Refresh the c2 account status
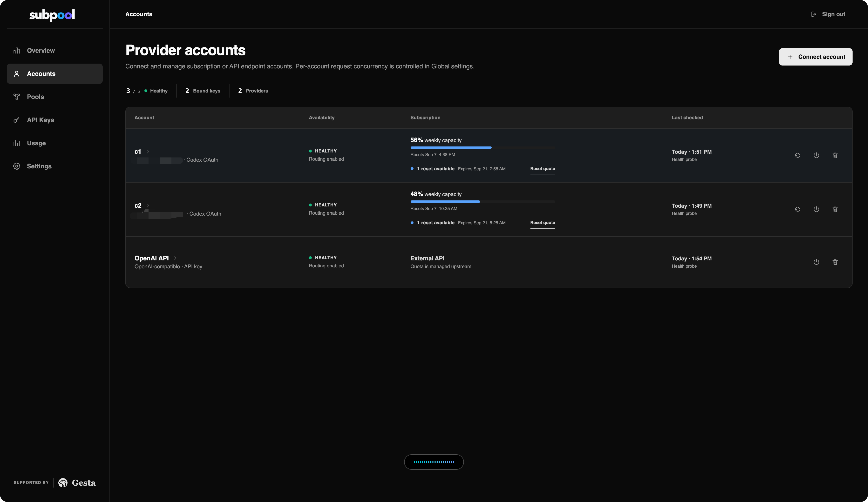868x502 pixels. (x=797, y=209)
